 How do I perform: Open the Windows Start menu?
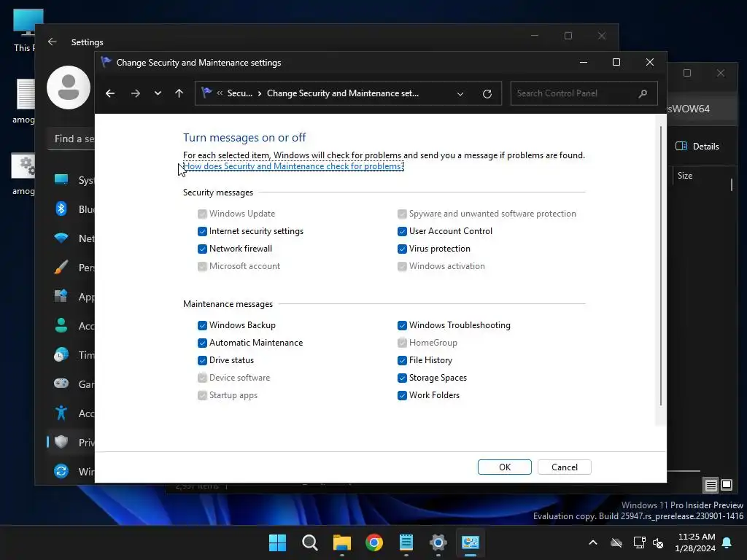coord(277,542)
